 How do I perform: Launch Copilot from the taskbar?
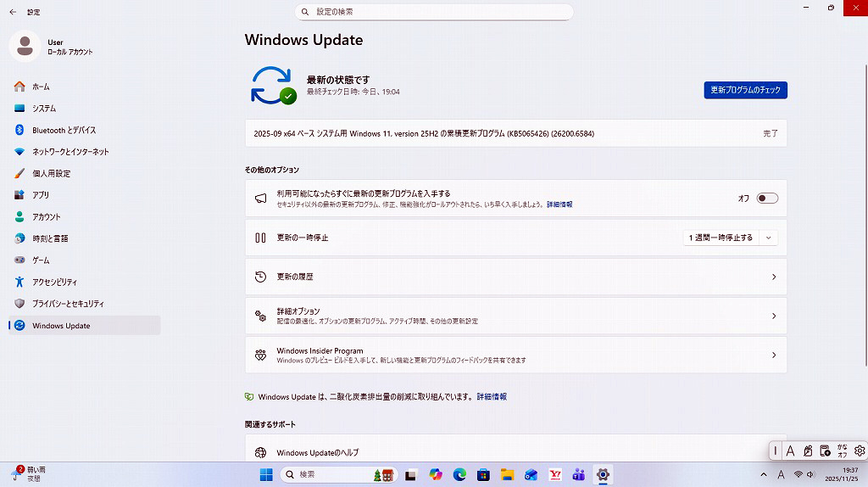[x=436, y=475]
